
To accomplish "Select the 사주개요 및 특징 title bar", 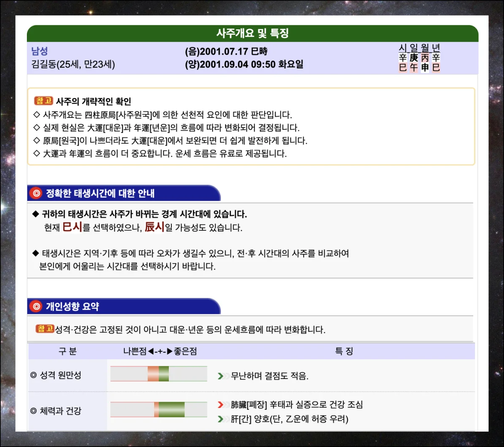I will (252, 34).
